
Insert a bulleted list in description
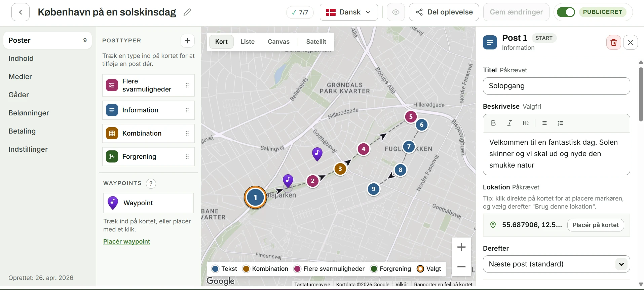[544, 123]
